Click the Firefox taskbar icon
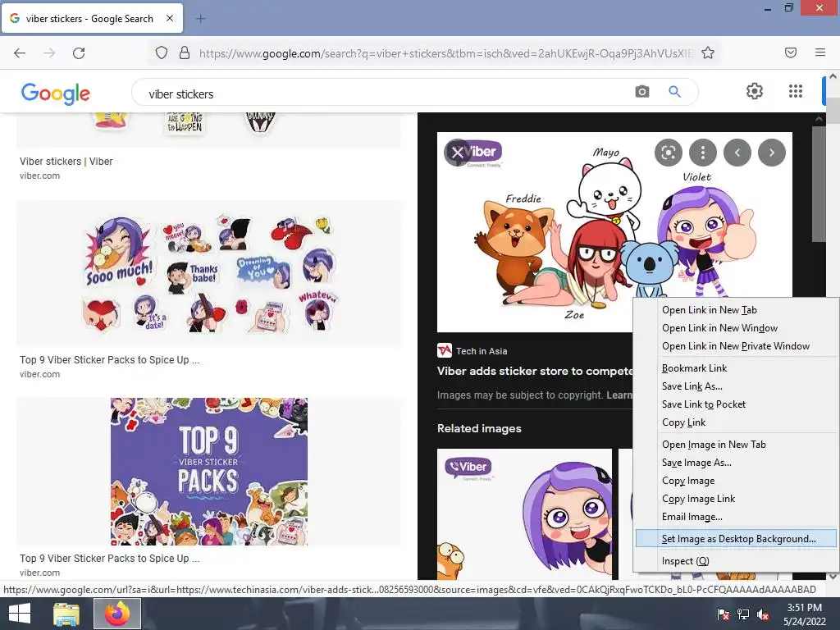Viewport: 840px width, 630px height. [117, 614]
